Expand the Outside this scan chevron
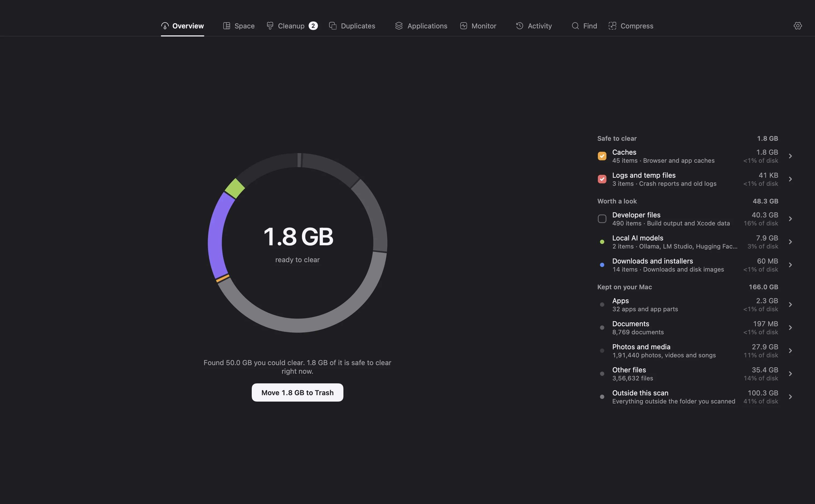Image resolution: width=815 pixels, height=504 pixels. (790, 396)
